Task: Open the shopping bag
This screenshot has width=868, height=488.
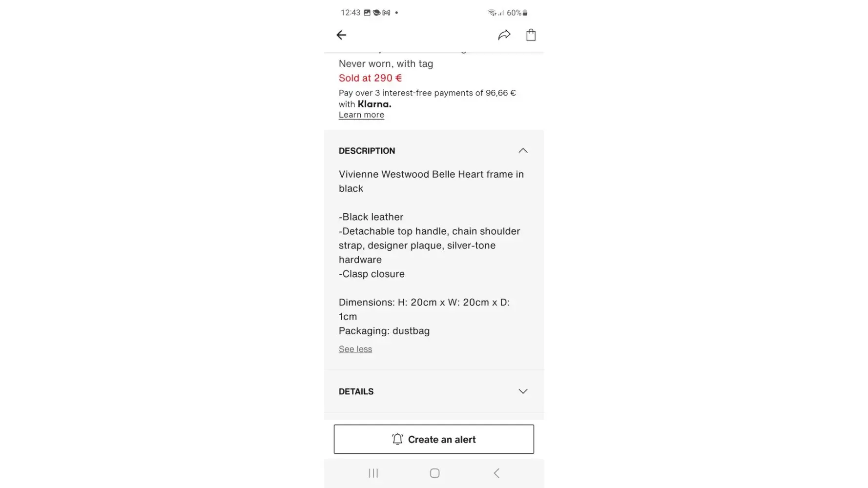Action: [531, 35]
